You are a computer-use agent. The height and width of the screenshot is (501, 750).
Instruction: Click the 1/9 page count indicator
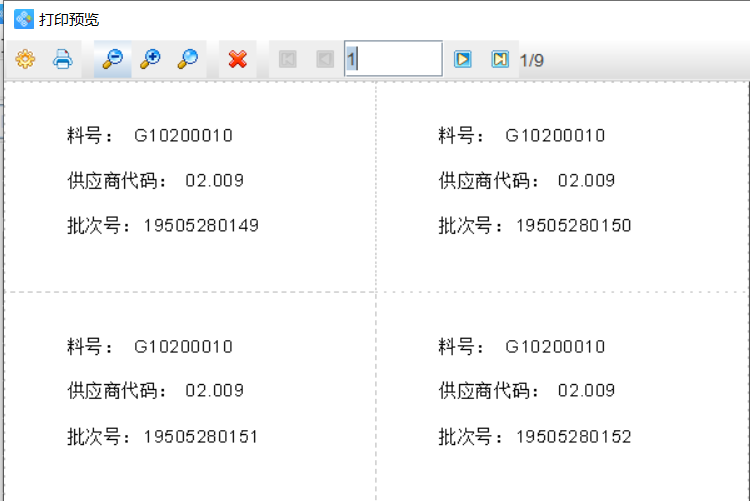(x=532, y=60)
